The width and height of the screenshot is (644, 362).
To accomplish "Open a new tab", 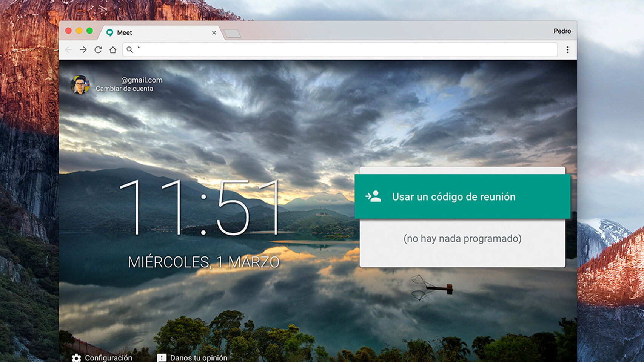I will pyautogui.click(x=232, y=34).
